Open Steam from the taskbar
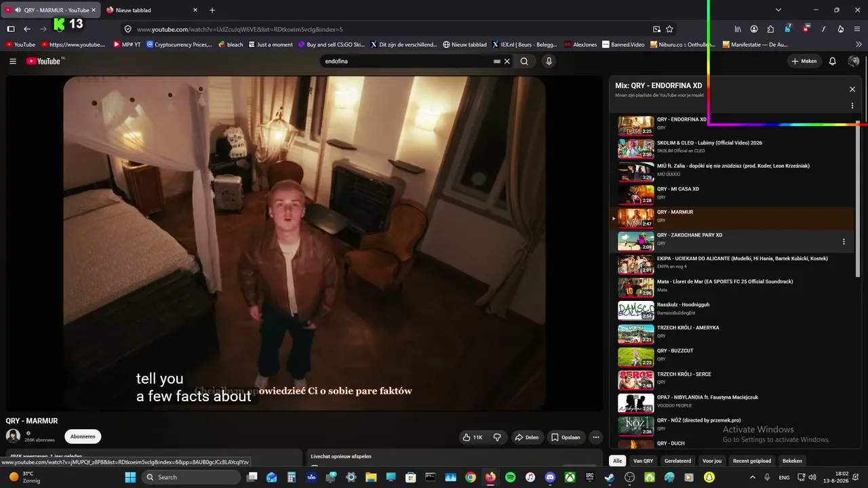This screenshot has width=868, height=488. 610,477
